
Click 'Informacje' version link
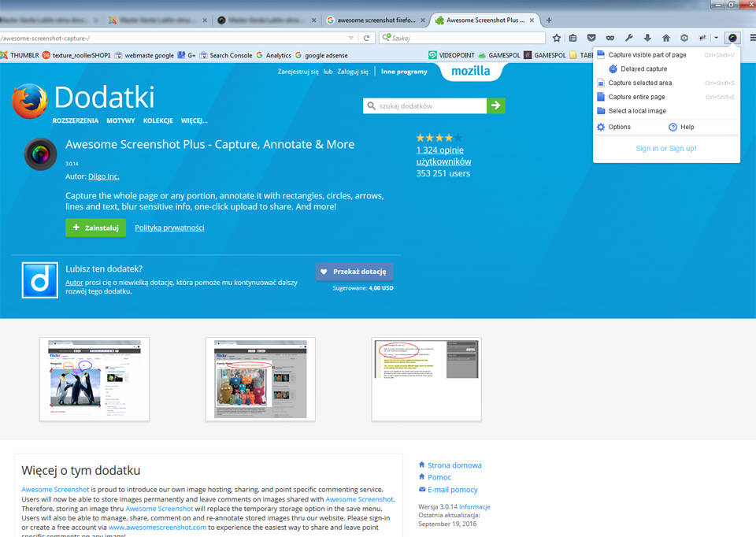coord(474,506)
